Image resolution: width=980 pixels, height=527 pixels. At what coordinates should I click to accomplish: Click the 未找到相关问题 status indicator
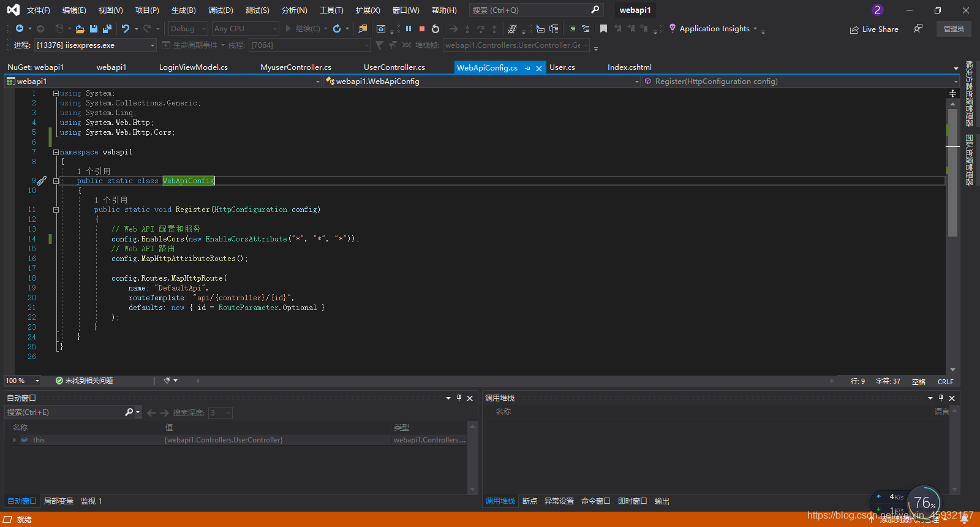[x=84, y=381]
